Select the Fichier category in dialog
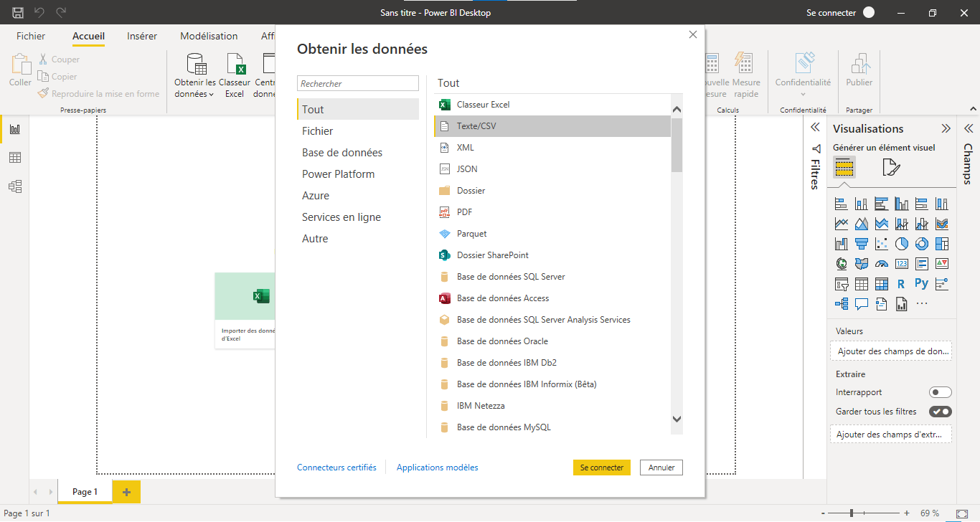Viewport: 980px width, 522px height. click(358, 131)
